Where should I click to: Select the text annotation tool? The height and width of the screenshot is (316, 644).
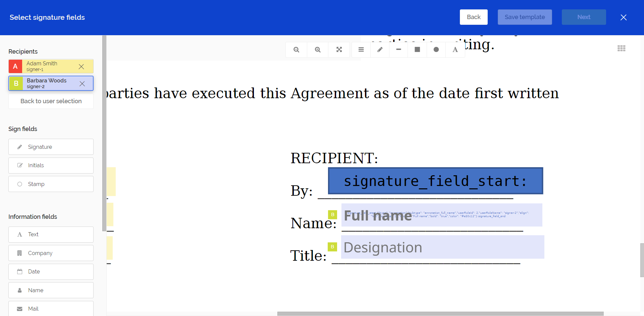coord(455,50)
